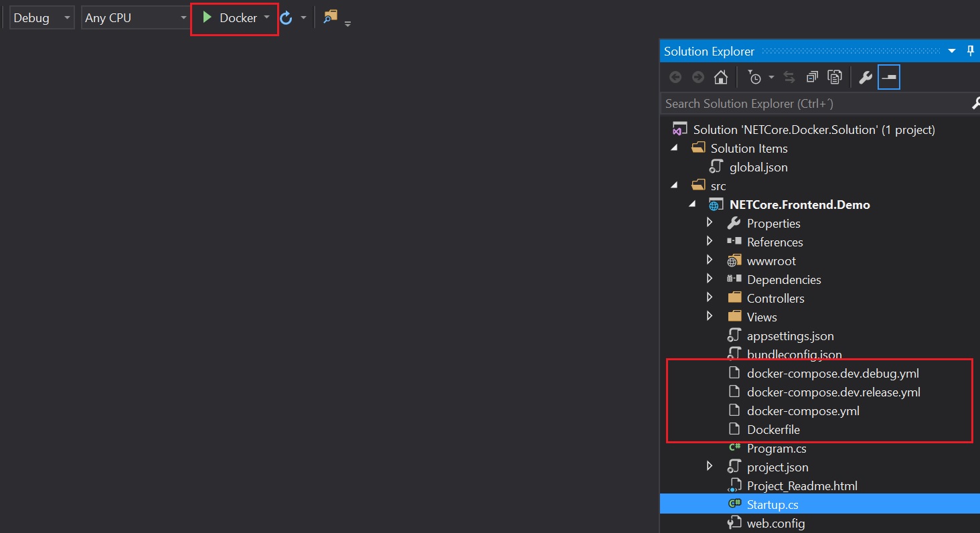
Task: Open the Properties wrench icon
Action: click(x=865, y=77)
